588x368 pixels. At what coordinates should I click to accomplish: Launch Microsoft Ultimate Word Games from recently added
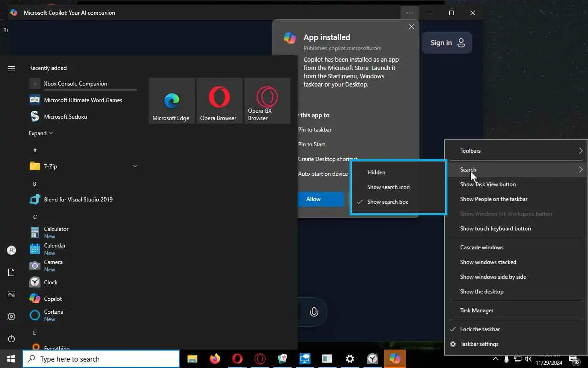pyautogui.click(x=83, y=100)
